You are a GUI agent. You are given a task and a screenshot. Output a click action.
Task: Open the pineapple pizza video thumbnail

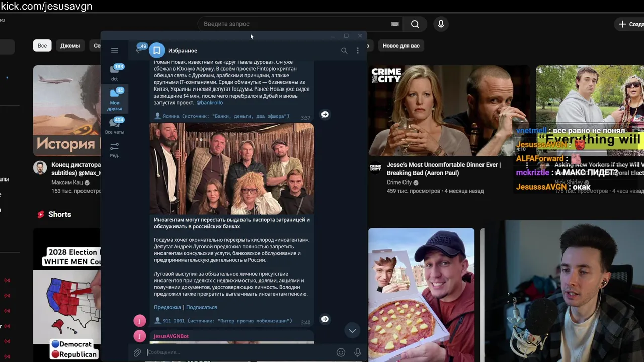(421, 295)
